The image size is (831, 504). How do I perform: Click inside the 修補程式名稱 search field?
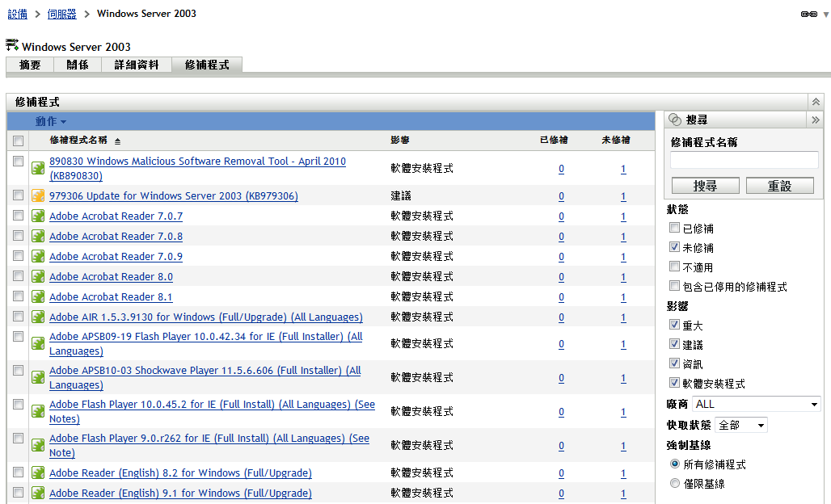[x=742, y=159]
